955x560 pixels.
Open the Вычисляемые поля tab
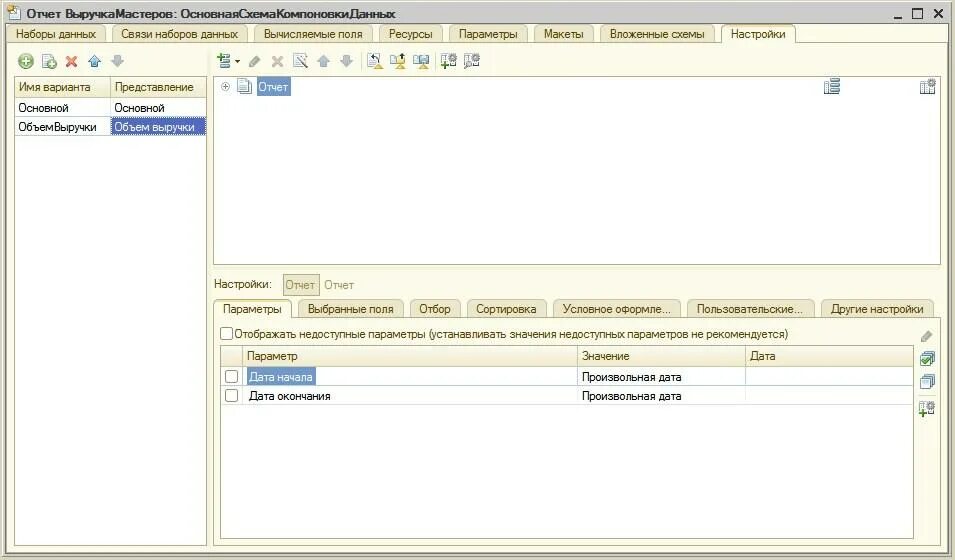[313, 34]
